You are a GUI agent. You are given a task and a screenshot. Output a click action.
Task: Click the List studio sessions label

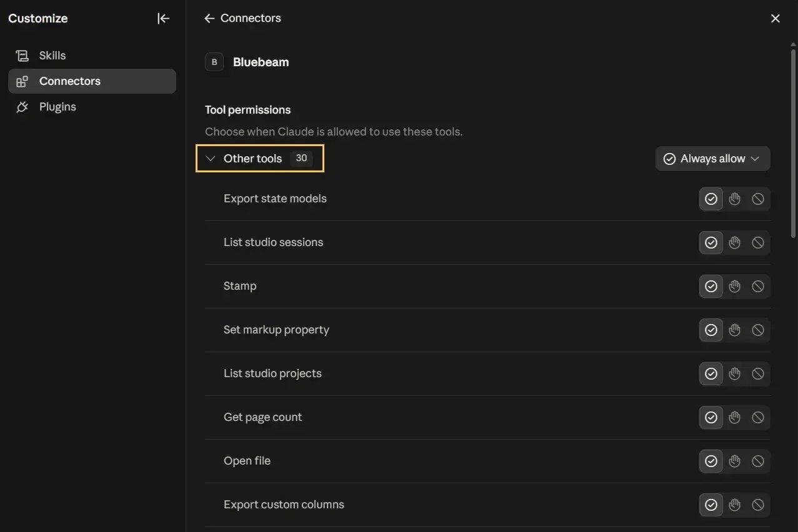(x=273, y=242)
